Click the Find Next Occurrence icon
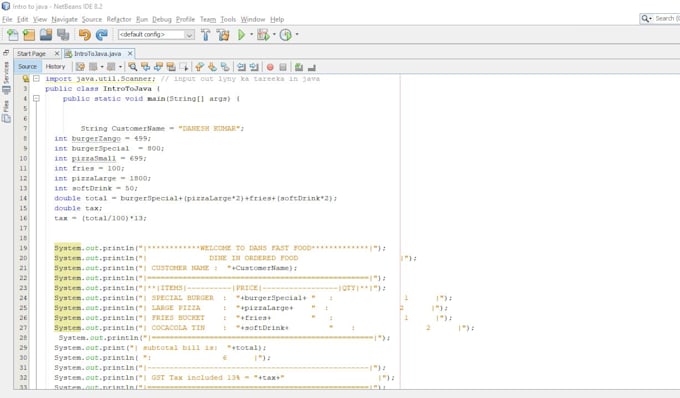This screenshot has height=398, width=680. [x=158, y=67]
